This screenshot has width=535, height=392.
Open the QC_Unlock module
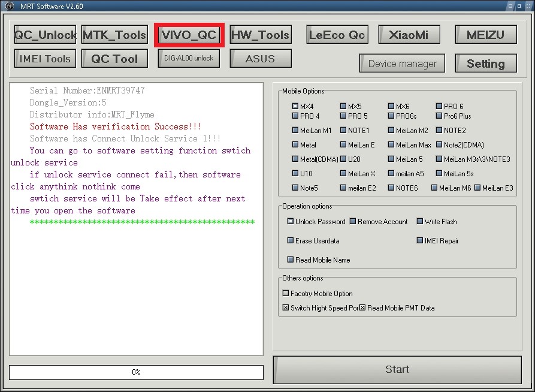point(45,35)
